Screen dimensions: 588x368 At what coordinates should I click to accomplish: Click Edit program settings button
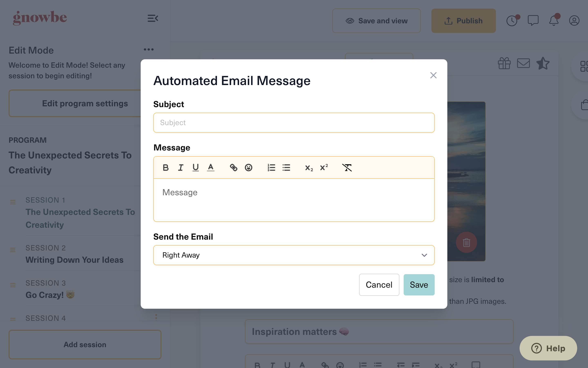[x=85, y=103]
